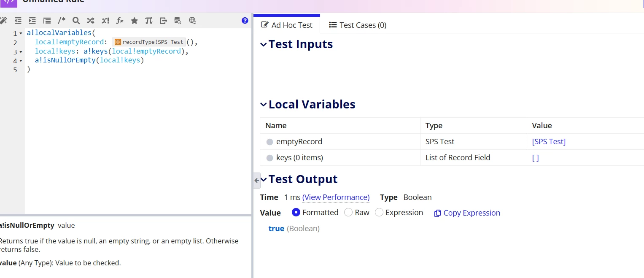Open the [SPS Test] value link

[549, 142]
